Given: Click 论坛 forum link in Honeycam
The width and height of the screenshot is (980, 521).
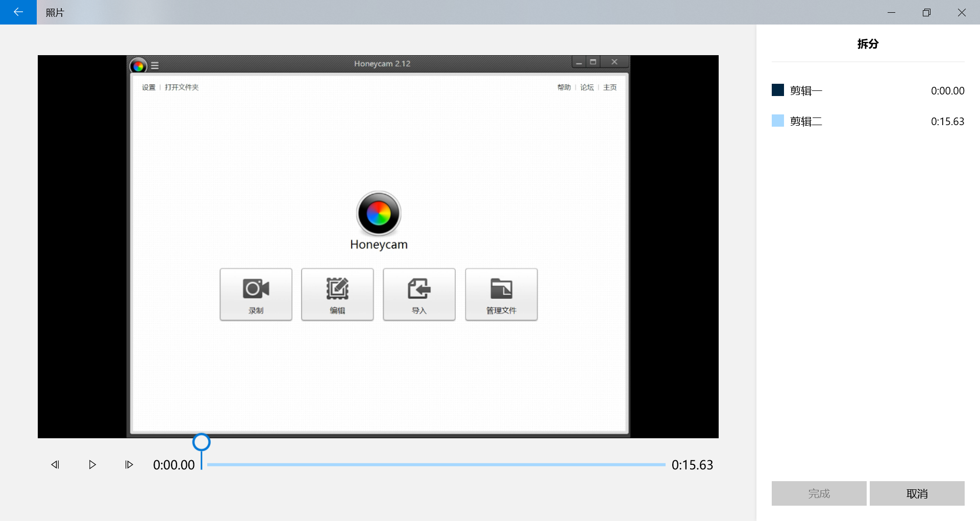Looking at the screenshot, I should click(587, 87).
